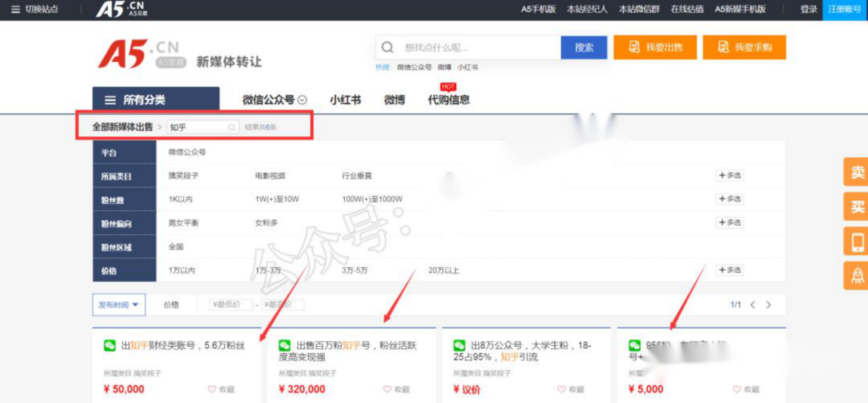
Task: Filter category by 电影视频
Action: pyautogui.click(x=270, y=176)
